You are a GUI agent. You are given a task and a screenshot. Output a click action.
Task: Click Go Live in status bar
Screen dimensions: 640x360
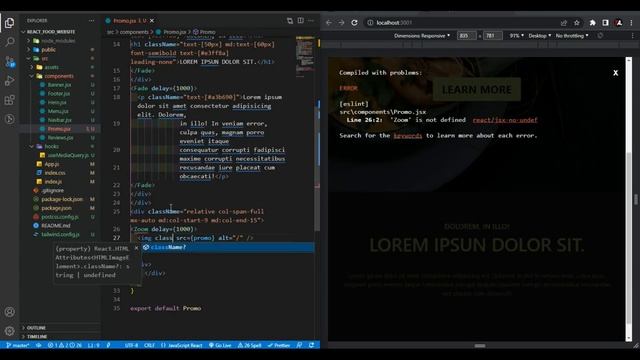tap(220, 345)
